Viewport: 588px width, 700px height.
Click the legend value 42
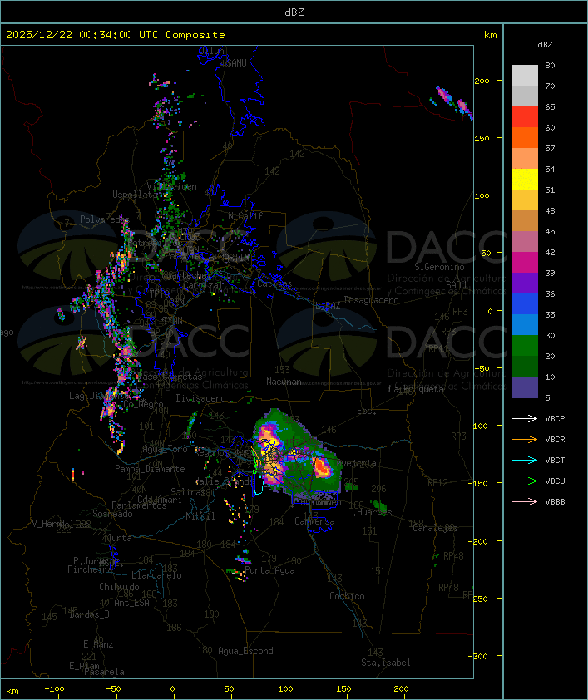[x=550, y=252]
